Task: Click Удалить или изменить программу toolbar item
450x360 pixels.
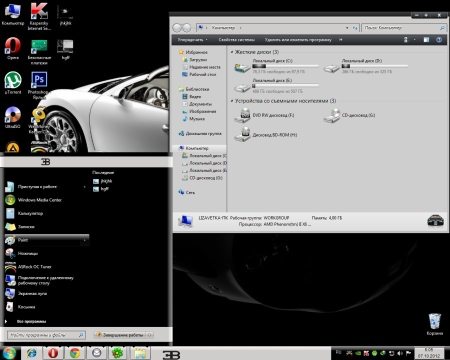Action: point(298,40)
